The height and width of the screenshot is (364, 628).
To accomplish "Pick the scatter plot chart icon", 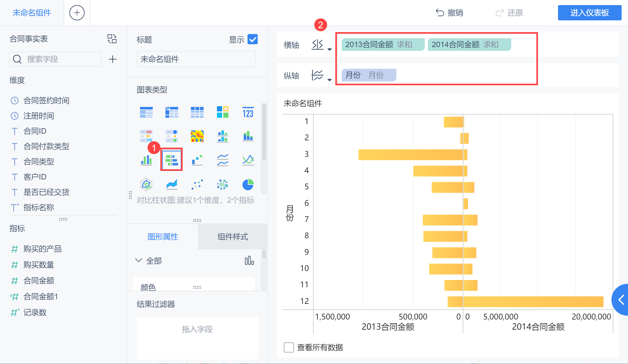I will click(197, 185).
